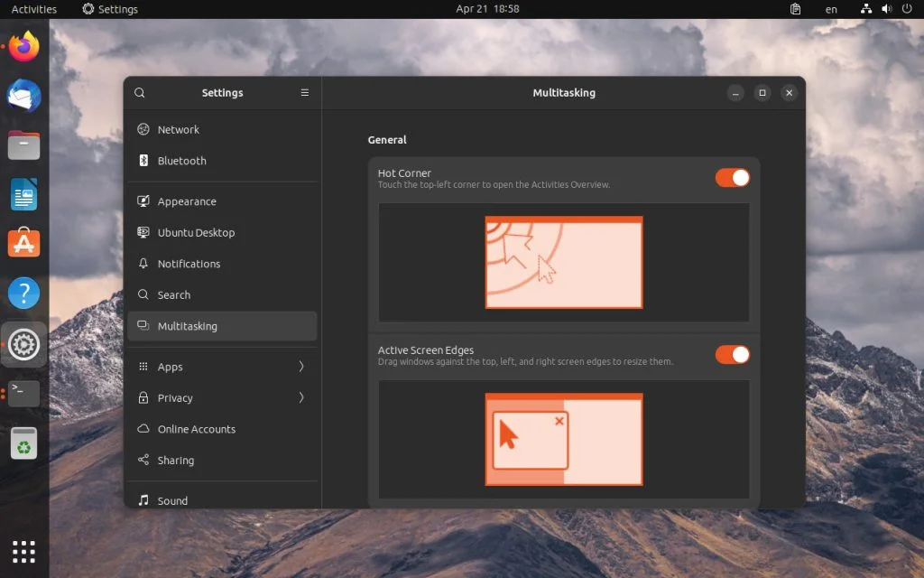This screenshot has height=578, width=924.
Task: Click the 'en' input source indicator
Action: click(x=831, y=9)
